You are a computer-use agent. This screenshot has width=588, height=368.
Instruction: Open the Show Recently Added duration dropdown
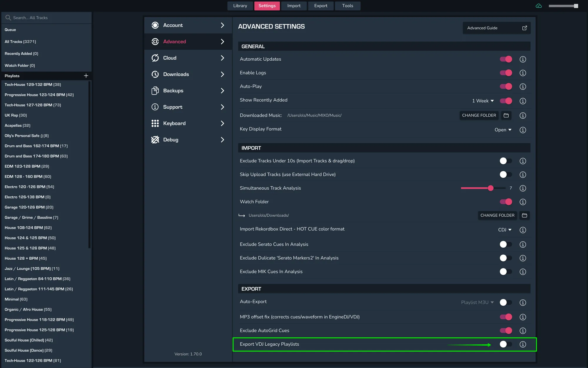click(482, 101)
